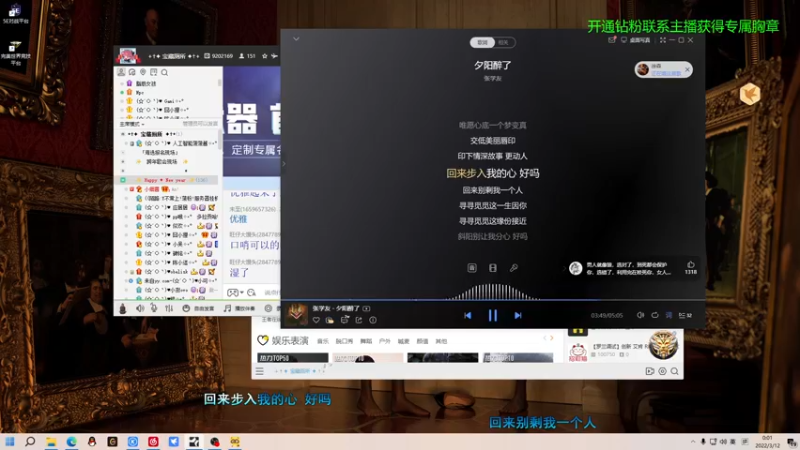Viewport: 800px width, 450px height.
Task: Open the mail icon in player title bar
Action: point(612,40)
